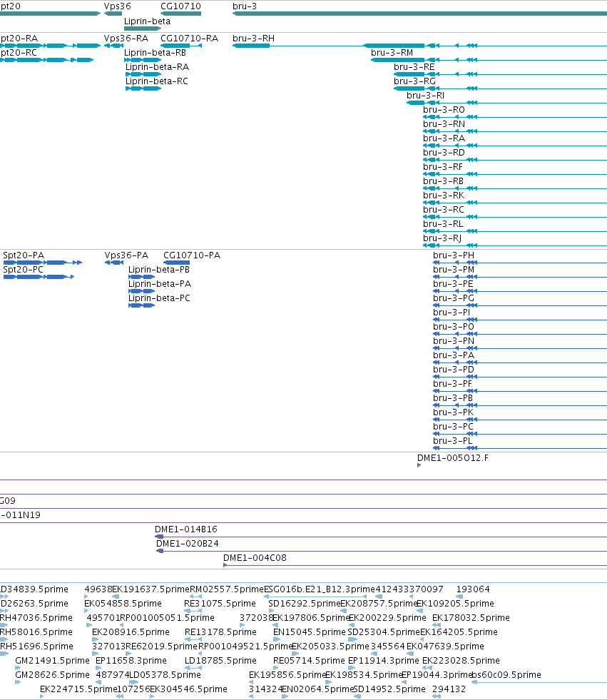Select EST EP11658.3prime
The height and width of the screenshot is (700, 607).
[x=131, y=661]
